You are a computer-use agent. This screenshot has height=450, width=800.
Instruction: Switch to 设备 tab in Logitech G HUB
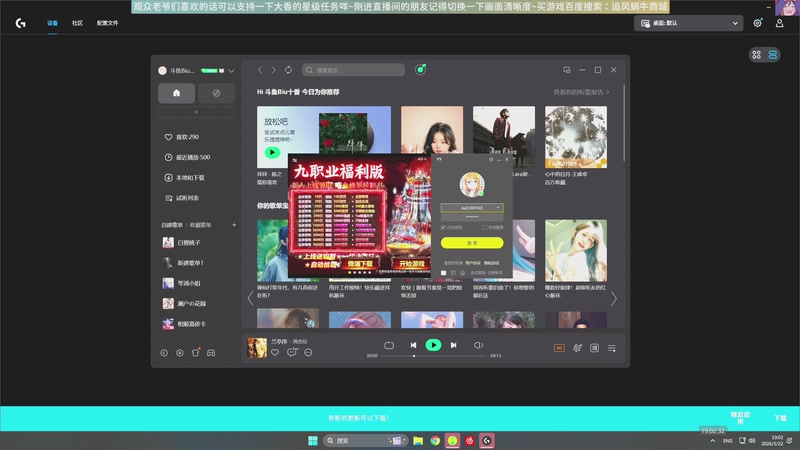(53, 23)
